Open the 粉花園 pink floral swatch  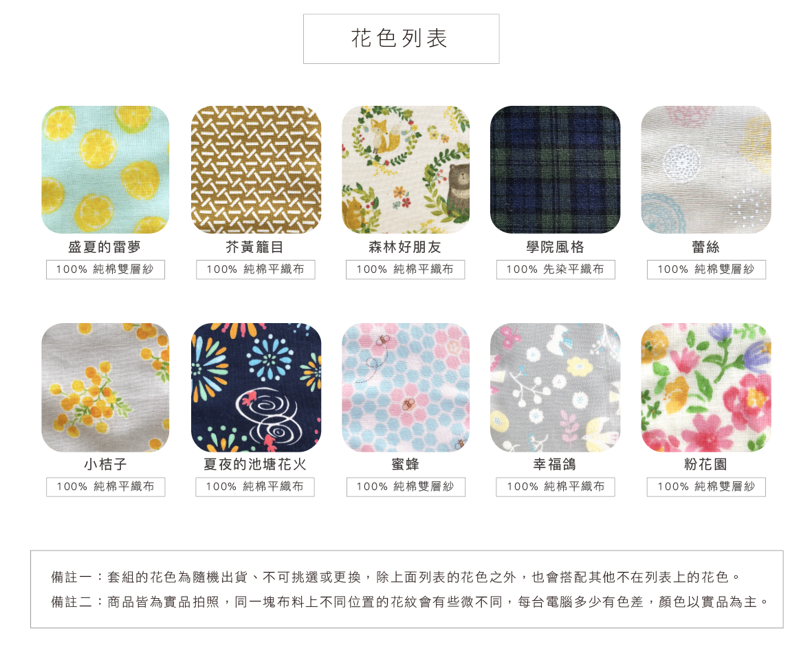pos(706,388)
